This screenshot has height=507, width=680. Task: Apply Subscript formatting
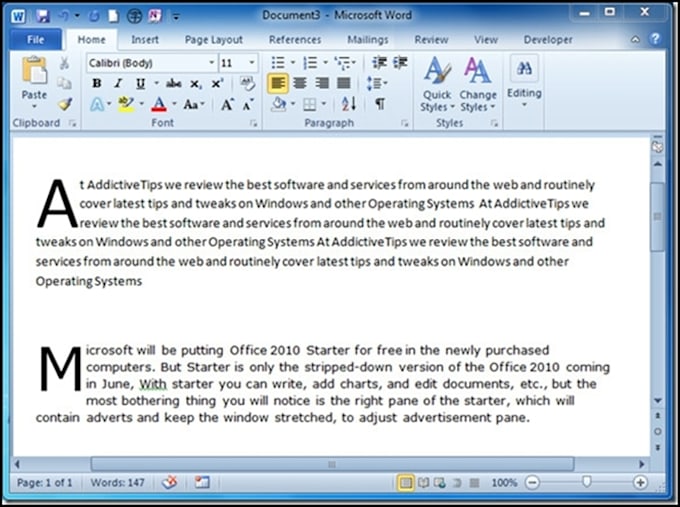pos(196,84)
